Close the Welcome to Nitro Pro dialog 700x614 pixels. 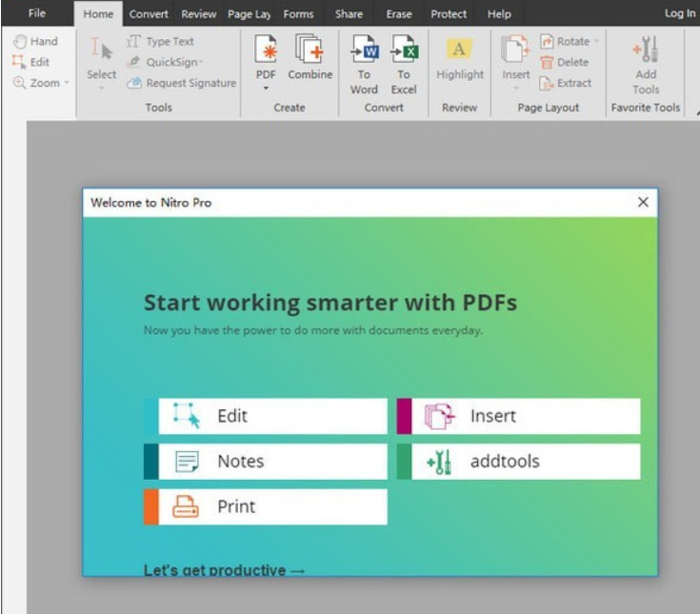(x=643, y=202)
